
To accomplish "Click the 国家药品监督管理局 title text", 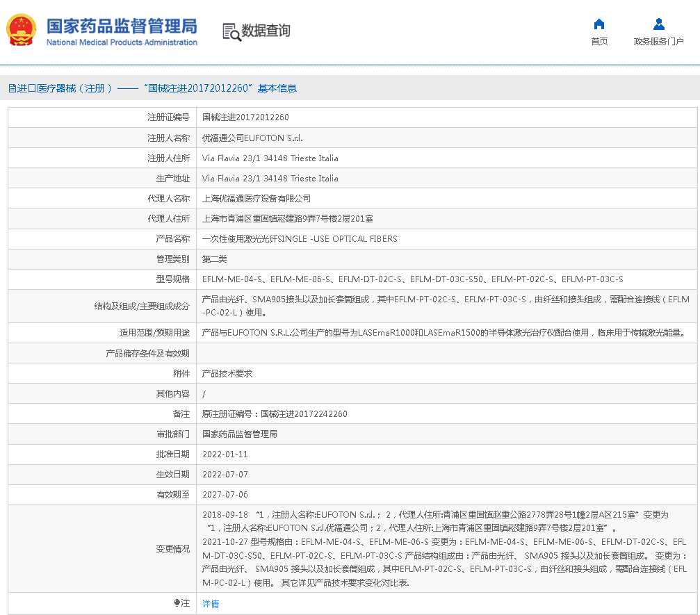I will (122, 26).
